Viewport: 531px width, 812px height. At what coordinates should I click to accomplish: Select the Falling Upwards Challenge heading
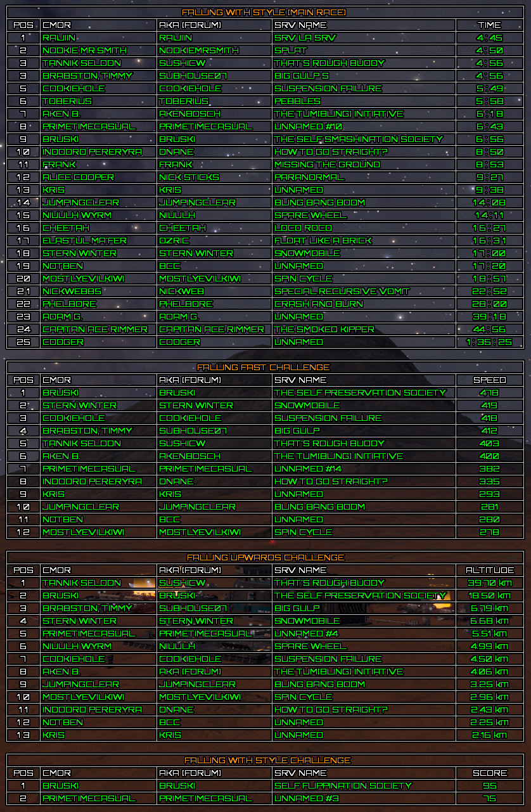(264, 557)
